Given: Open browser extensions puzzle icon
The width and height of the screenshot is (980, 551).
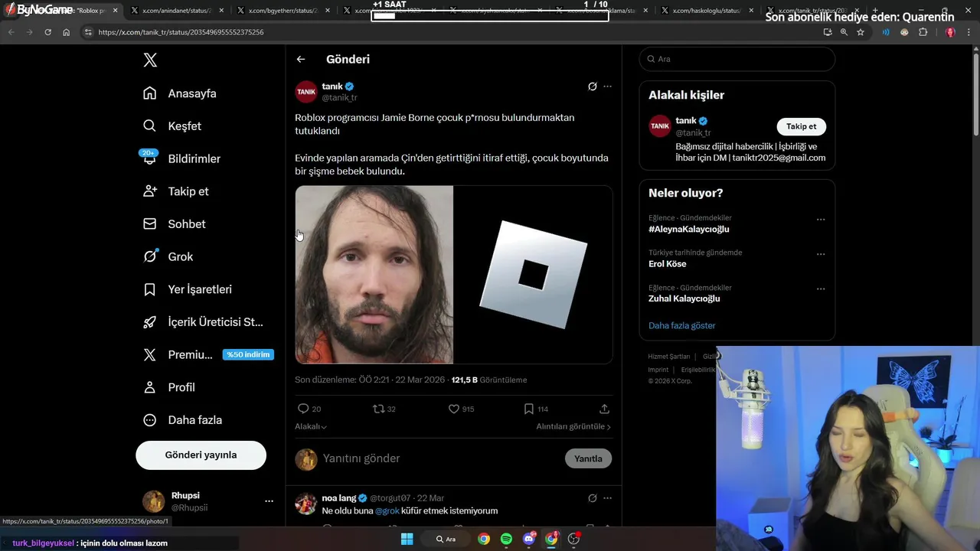Looking at the screenshot, I should click(923, 32).
